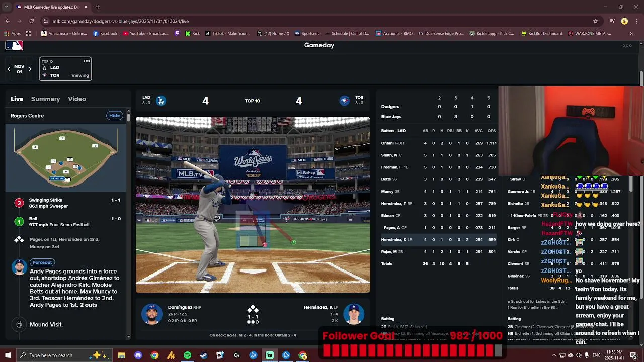The height and width of the screenshot is (362, 644).
Task: Click Freeman, F in the batters table
Action: click(391, 167)
